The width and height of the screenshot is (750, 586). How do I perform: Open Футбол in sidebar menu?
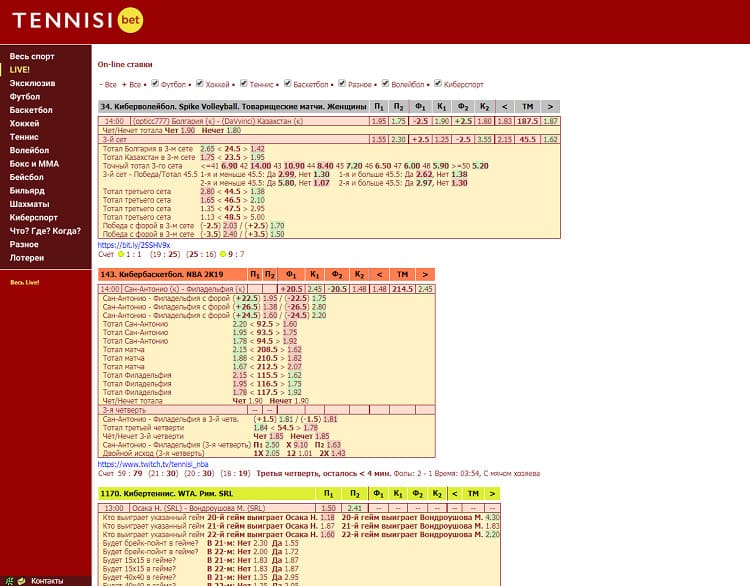click(25, 97)
